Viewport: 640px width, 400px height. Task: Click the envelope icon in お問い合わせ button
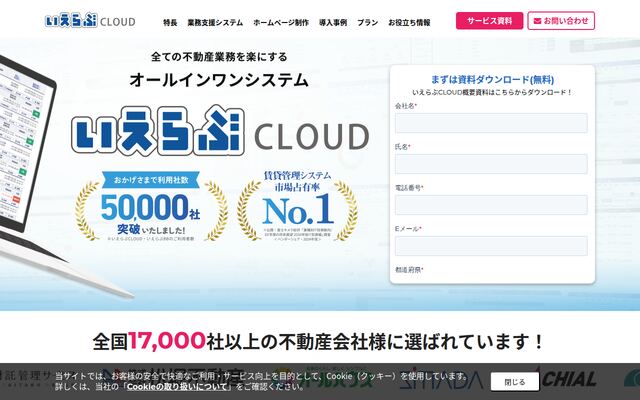(x=537, y=21)
